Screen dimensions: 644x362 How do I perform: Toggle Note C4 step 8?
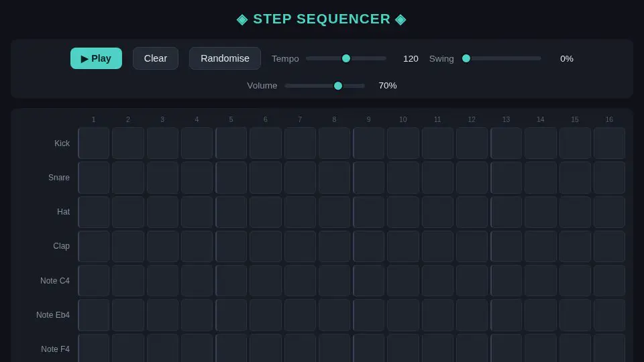coord(334,280)
